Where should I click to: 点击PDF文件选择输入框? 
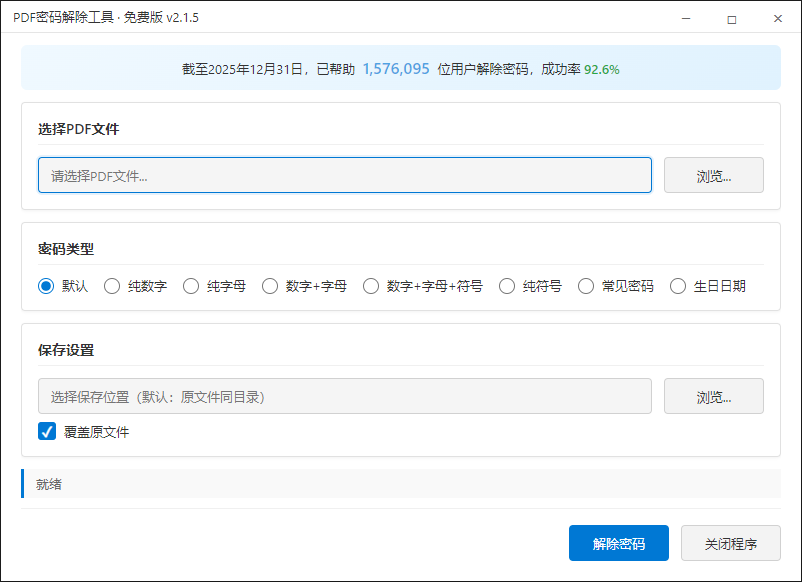[x=344, y=175]
